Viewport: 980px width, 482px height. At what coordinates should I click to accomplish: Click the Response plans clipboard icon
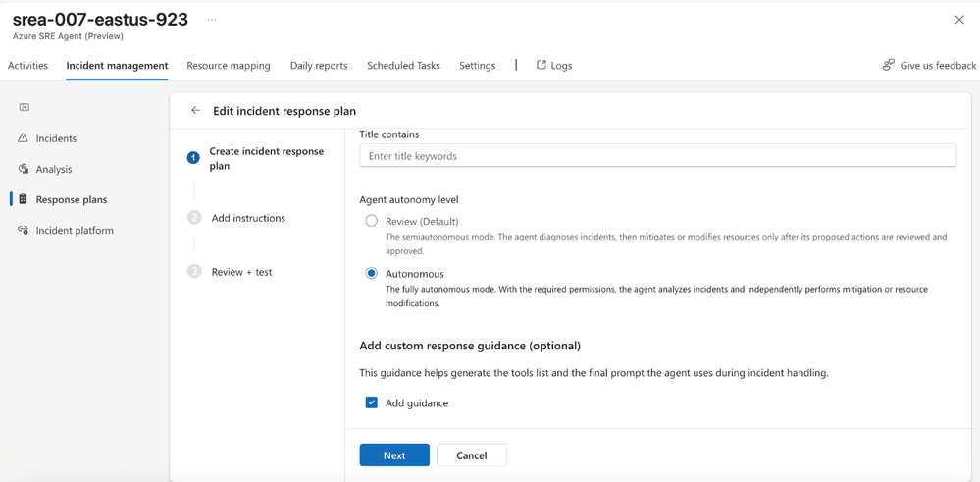coord(24,199)
